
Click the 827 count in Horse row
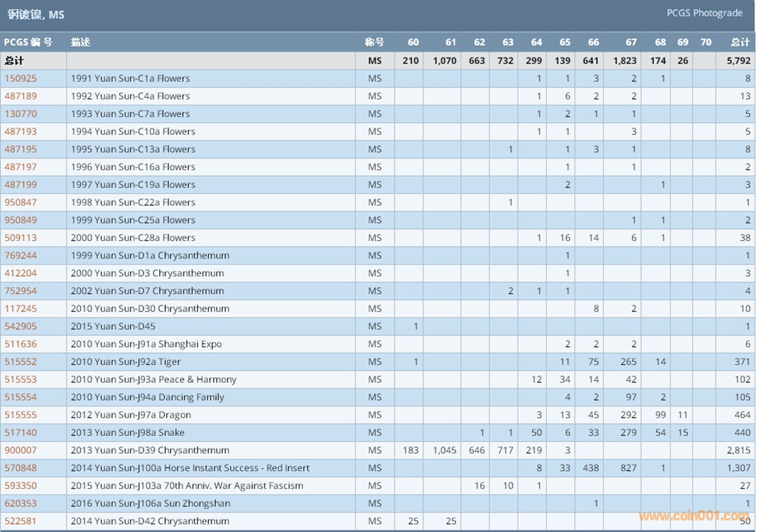(x=628, y=468)
